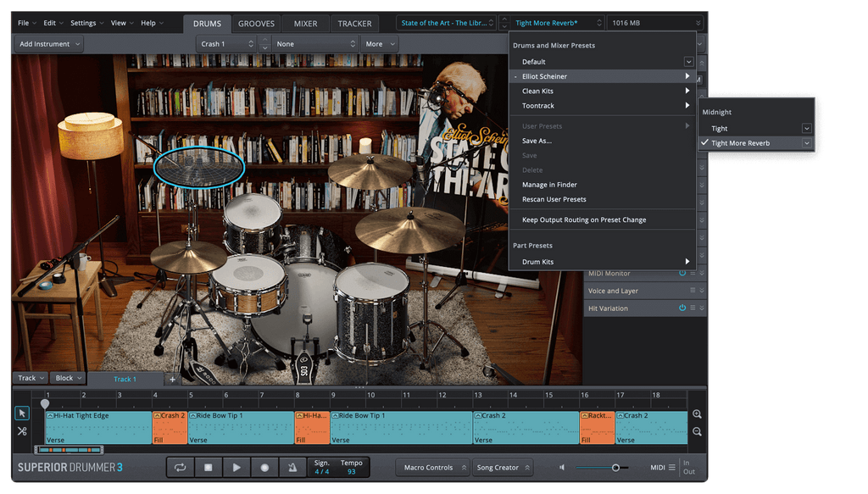Viewport: 868px width, 494px height.
Task: Open Voice and Layer menu lines icon
Action: [693, 291]
